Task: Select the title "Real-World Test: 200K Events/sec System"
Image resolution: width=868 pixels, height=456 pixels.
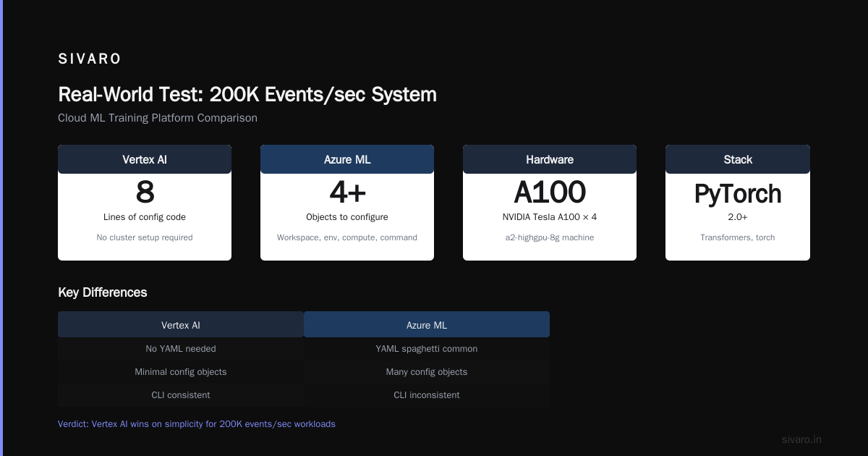Action: (x=247, y=95)
